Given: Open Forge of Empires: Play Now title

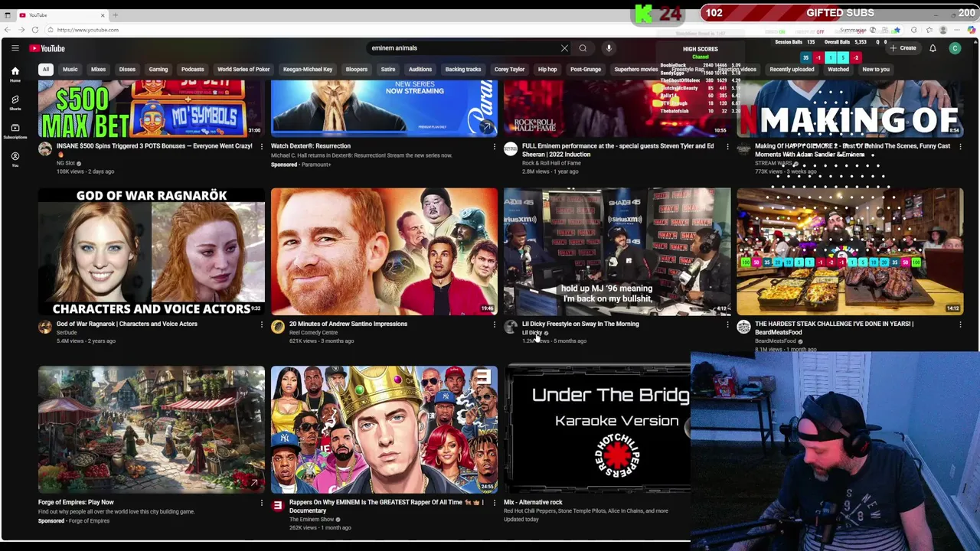Looking at the screenshot, I should (x=76, y=502).
